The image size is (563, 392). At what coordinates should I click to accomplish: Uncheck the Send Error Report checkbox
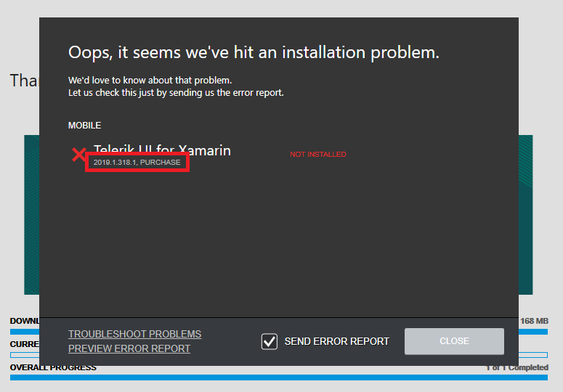(x=270, y=341)
